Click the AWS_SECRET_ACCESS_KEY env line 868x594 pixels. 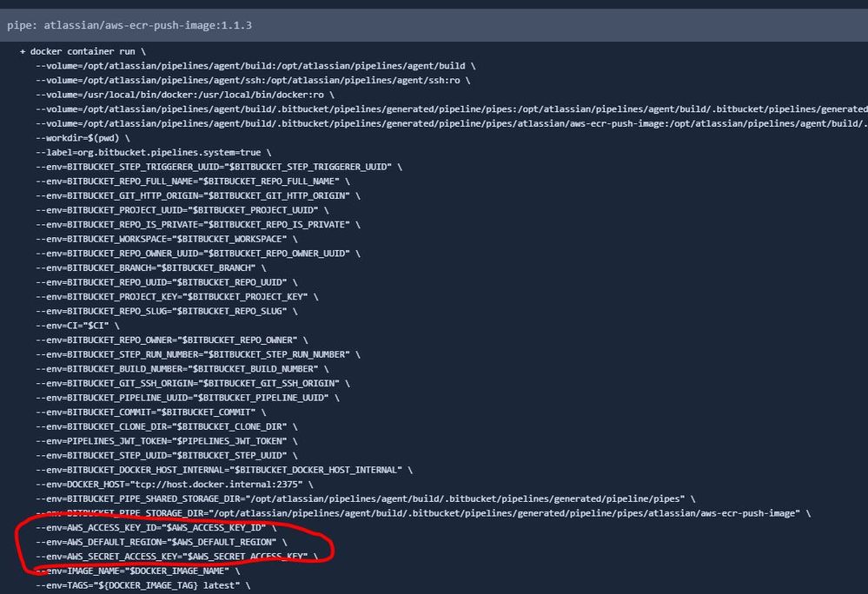click(x=177, y=557)
